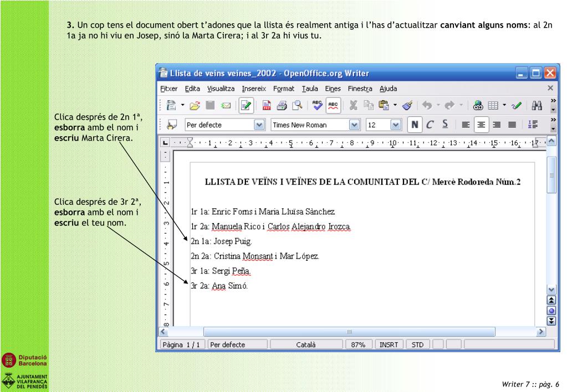
Task: Click the Paste clipboard icon
Action: pos(384,105)
